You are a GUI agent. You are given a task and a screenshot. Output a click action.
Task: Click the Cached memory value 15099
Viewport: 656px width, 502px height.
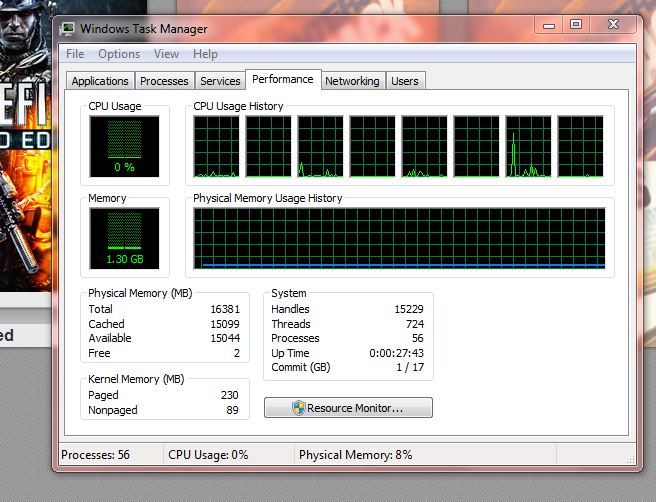[x=225, y=324]
